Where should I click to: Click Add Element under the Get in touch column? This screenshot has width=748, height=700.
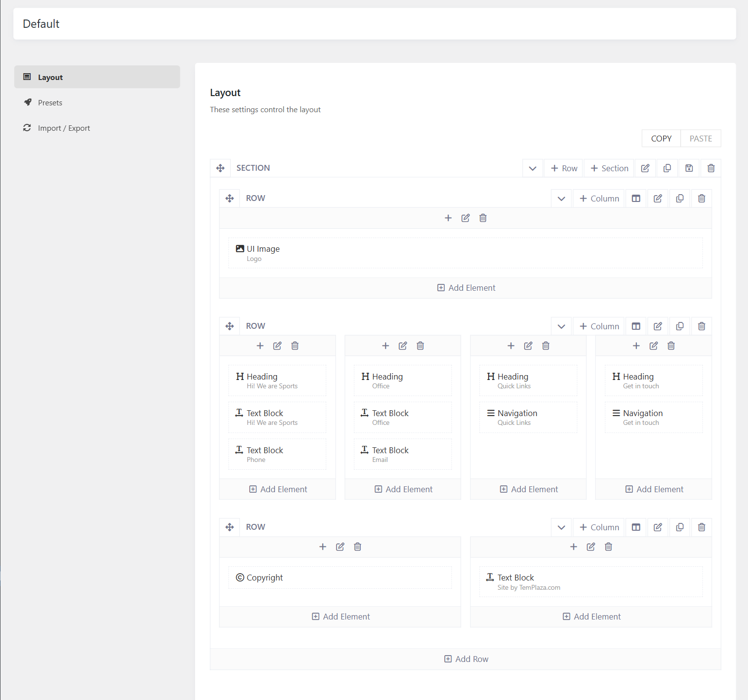653,489
